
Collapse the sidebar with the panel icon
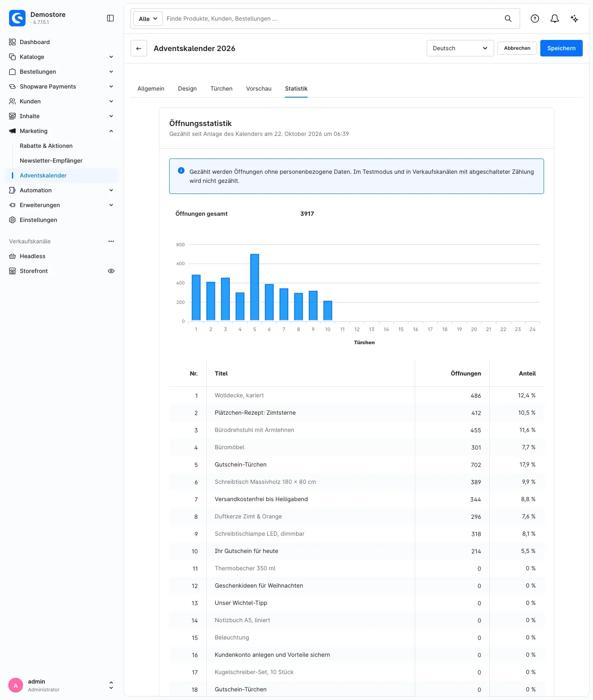click(110, 18)
